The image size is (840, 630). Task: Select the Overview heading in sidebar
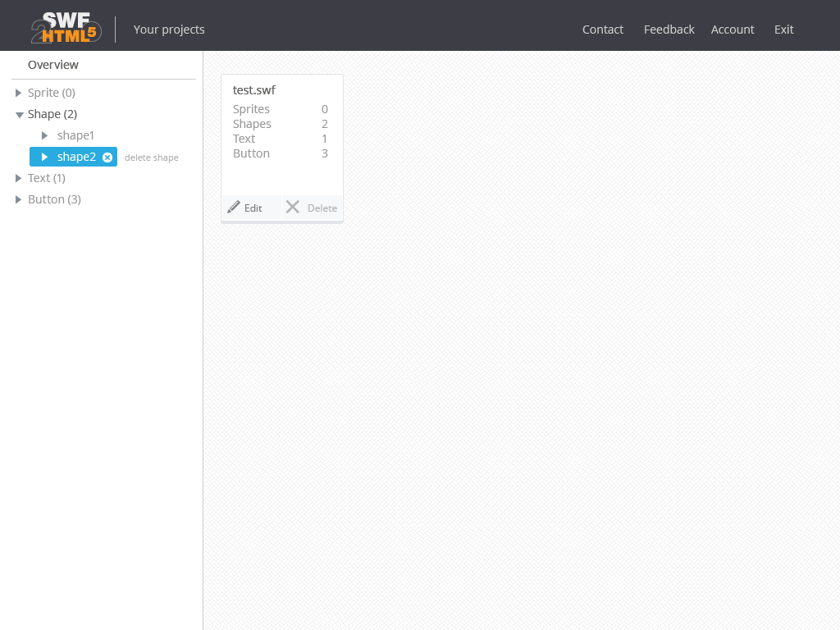[53, 65]
